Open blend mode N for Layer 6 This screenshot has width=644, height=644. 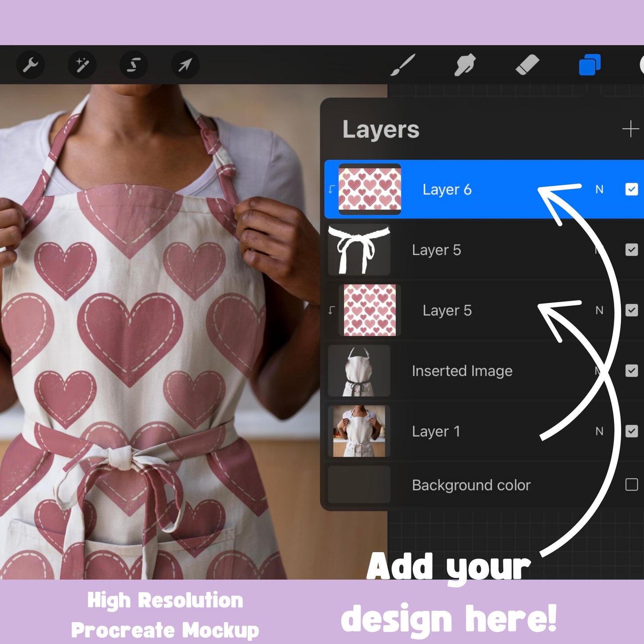599,189
